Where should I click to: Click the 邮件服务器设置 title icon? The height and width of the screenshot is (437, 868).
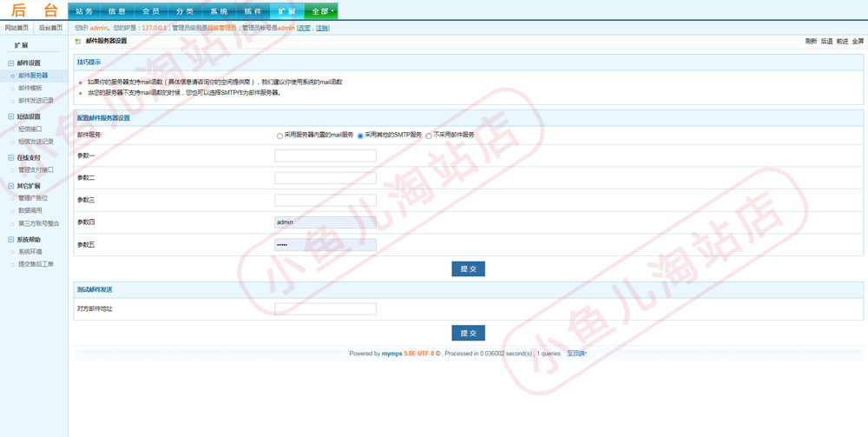tap(77, 41)
